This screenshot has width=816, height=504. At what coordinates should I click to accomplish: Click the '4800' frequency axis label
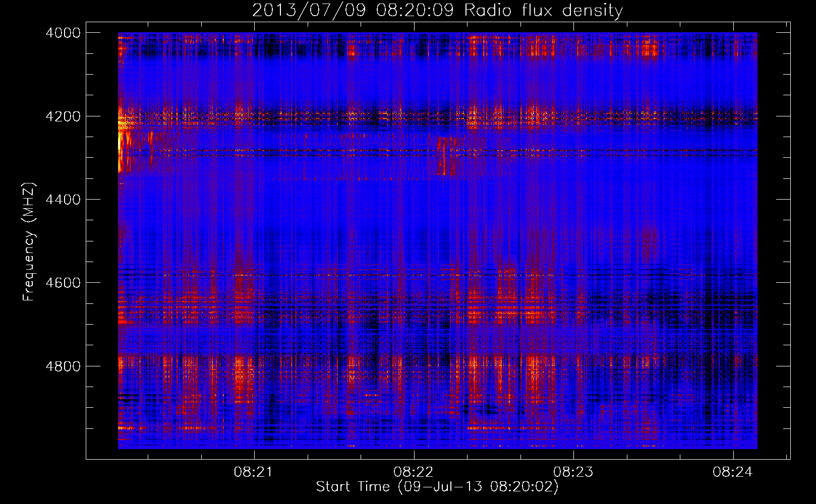(63, 366)
